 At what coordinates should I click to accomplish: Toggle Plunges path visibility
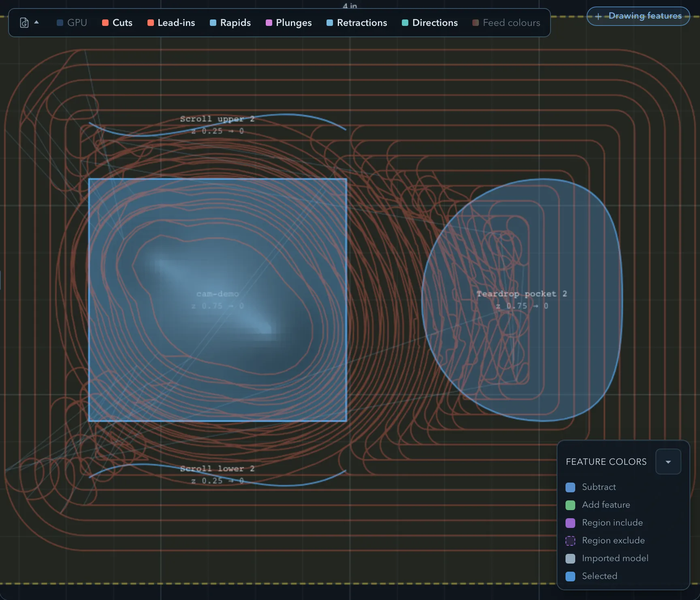[288, 23]
